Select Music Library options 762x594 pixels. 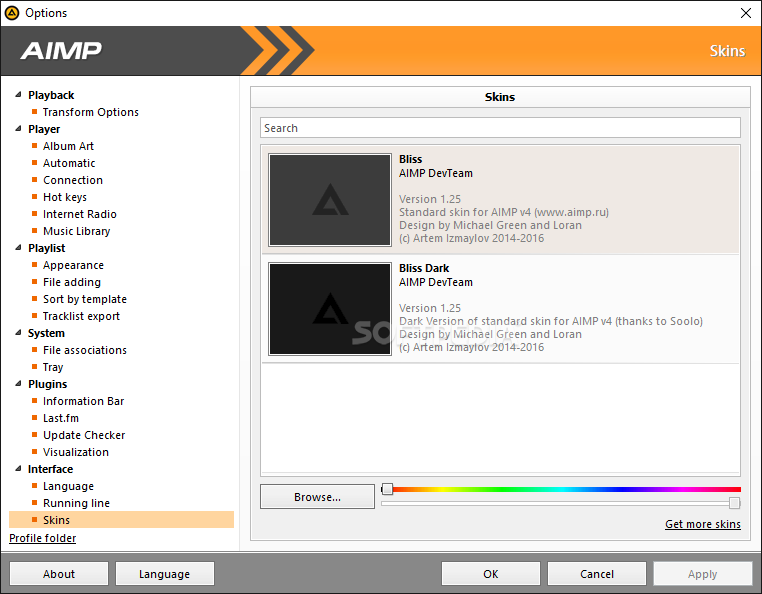pyautogui.click(x=76, y=231)
